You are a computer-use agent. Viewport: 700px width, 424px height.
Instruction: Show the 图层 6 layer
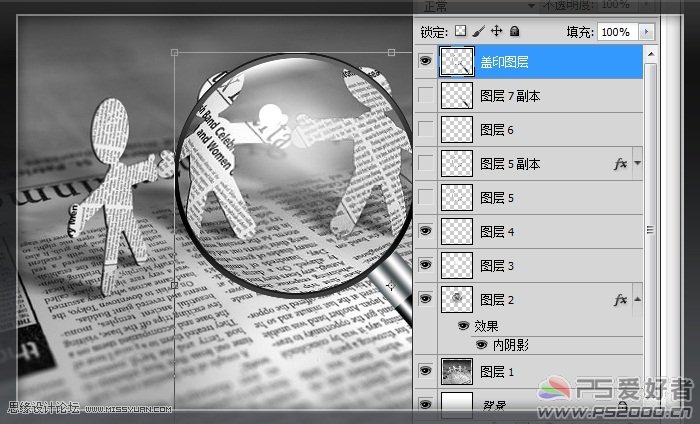pyautogui.click(x=425, y=129)
